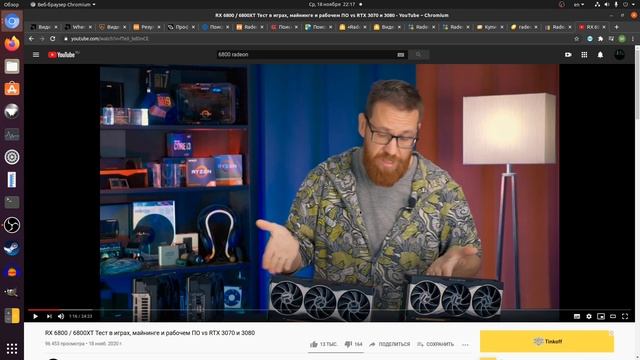The height and width of the screenshot is (360, 640).
Task: Toggle miniplayer mode
Action: point(601,316)
